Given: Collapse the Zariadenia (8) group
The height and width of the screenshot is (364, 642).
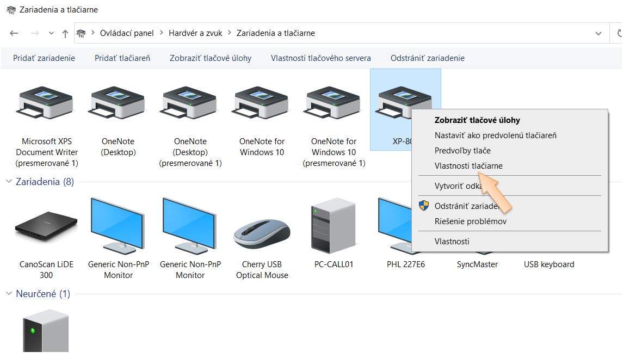Looking at the screenshot, I should [9, 182].
